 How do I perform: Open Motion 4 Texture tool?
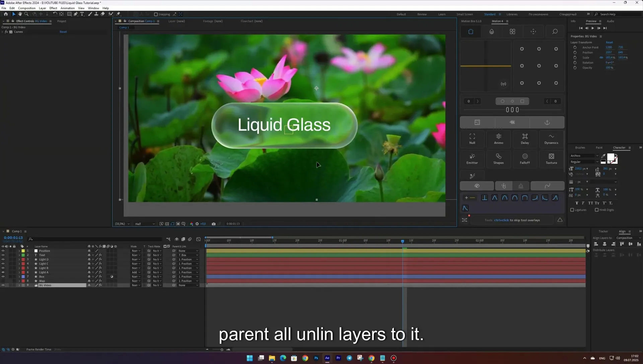pyautogui.click(x=551, y=159)
